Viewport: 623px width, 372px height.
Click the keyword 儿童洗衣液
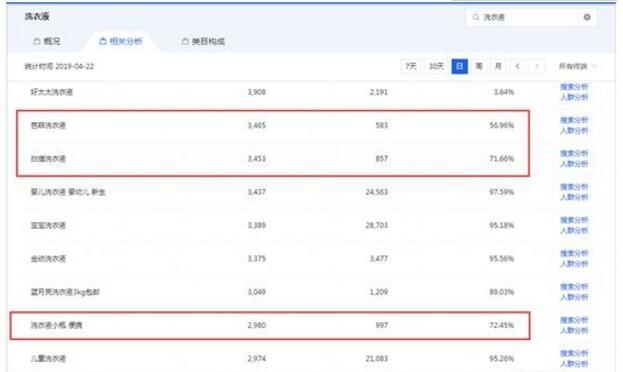point(48,358)
